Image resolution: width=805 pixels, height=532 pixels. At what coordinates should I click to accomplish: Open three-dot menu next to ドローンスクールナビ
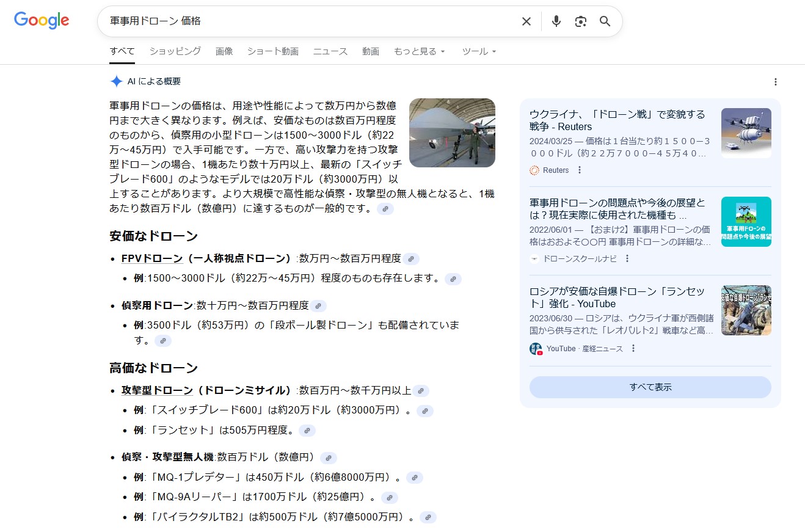(627, 258)
